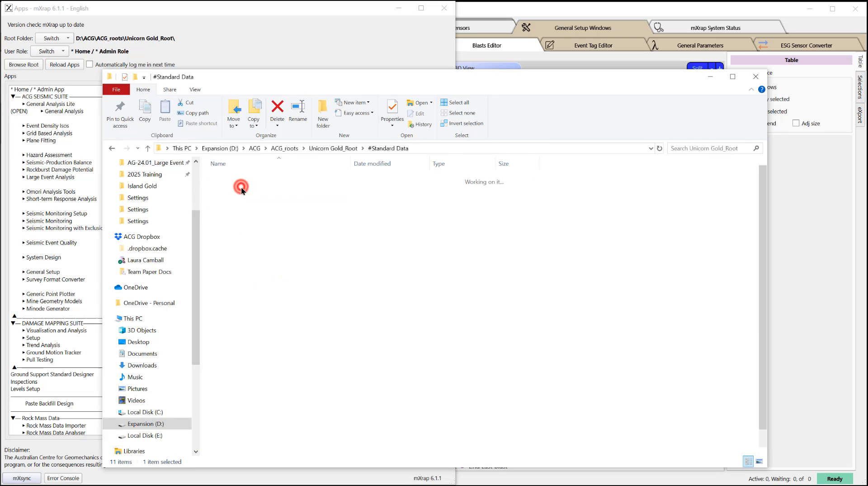Click Unicorn Gold_Root in breadcrumb path
This screenshot has width=868, height=486.
[333, 148]
